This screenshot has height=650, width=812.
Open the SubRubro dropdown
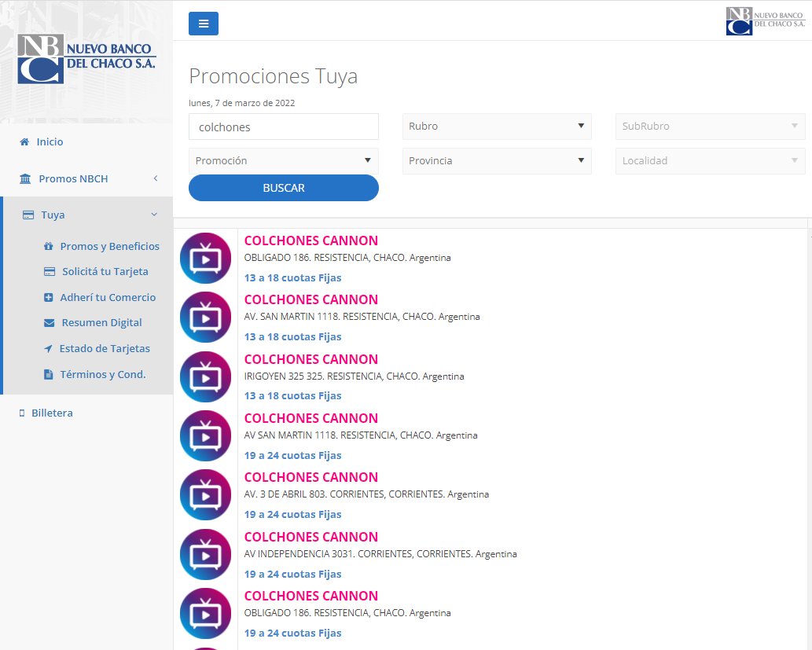(x=710, y=127)
